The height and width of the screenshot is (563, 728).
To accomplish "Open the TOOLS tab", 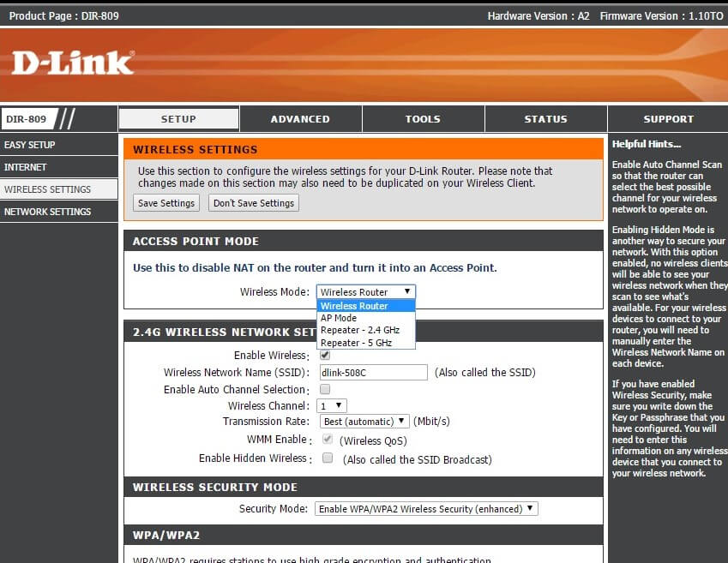I will pos(423,119).
